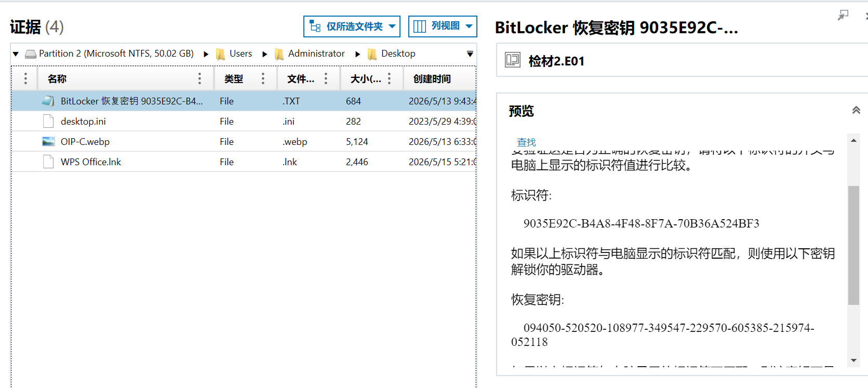Viewport: 868px width, 388px height.
Task: Sort by the 大小 column header
Action: pos(366,79)
